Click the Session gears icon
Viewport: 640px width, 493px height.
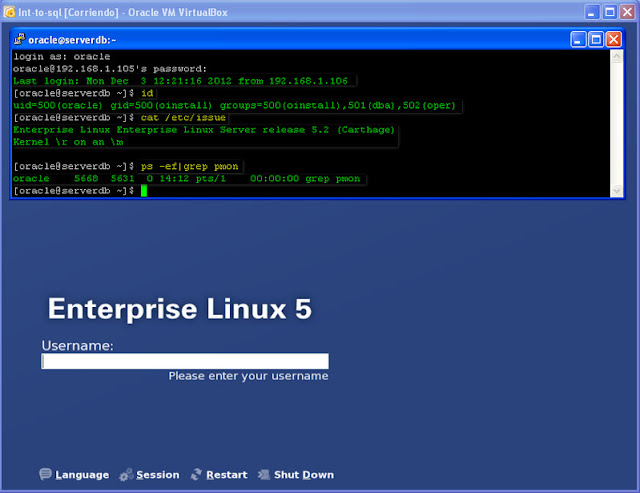126,474
